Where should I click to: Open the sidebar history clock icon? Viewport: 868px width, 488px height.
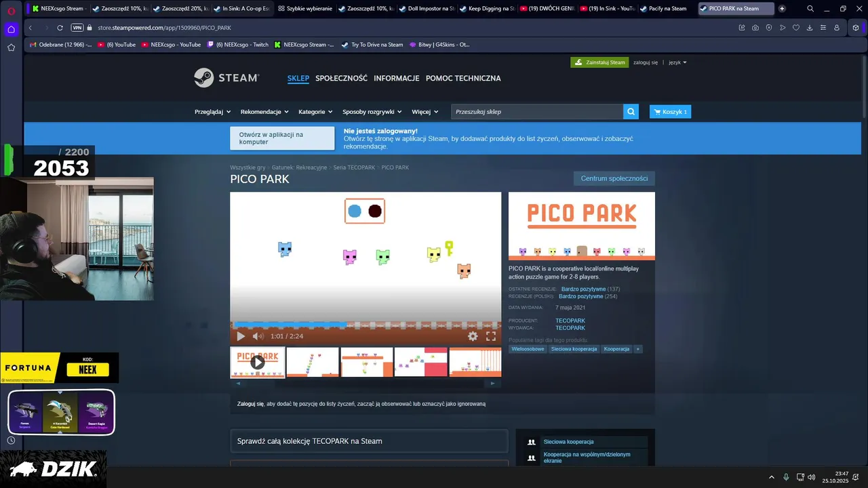click(x=11, y=441)
